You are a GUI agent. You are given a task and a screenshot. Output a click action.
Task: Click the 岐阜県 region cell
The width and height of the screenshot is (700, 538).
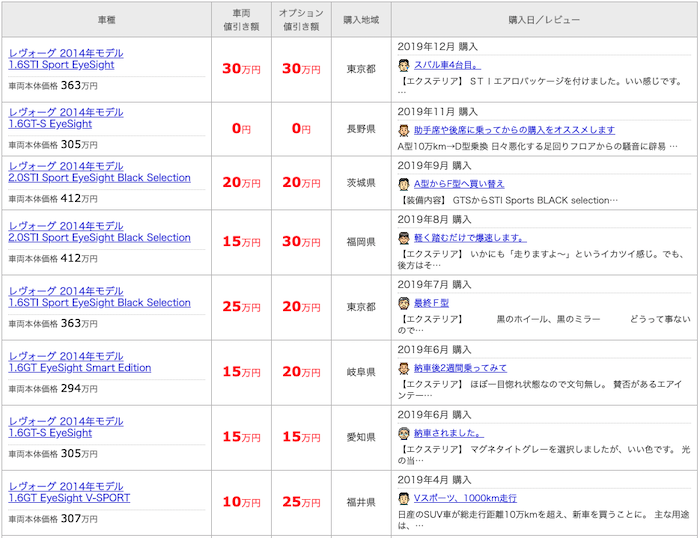[361, 372]
